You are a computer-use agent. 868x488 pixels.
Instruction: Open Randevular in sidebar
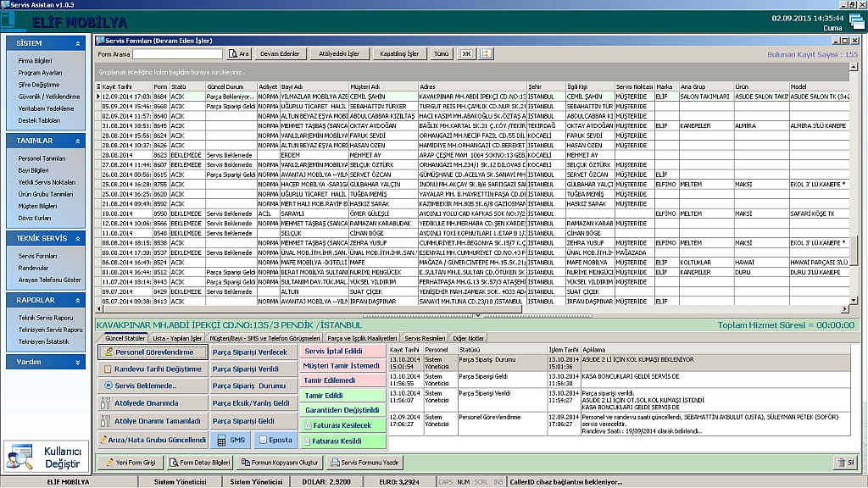coord(33,268)
